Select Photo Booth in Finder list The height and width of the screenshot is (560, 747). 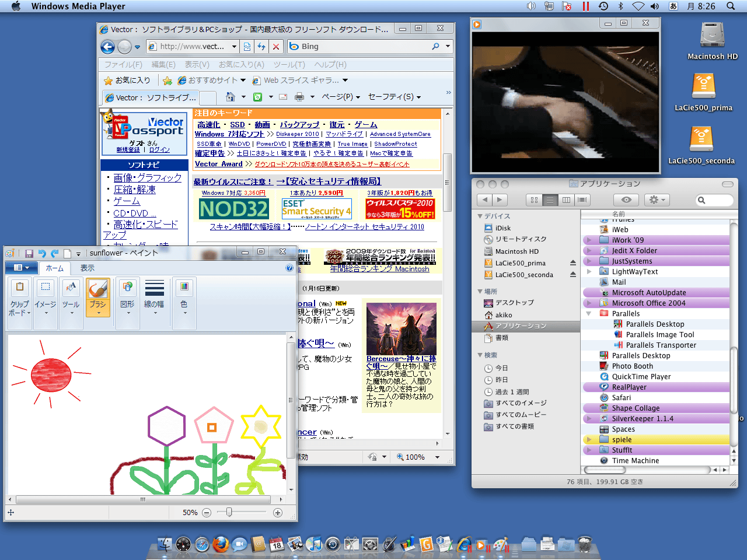point(656,366)
